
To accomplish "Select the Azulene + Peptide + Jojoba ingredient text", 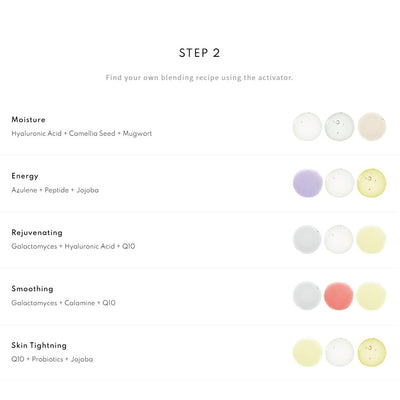I will 55,190.
